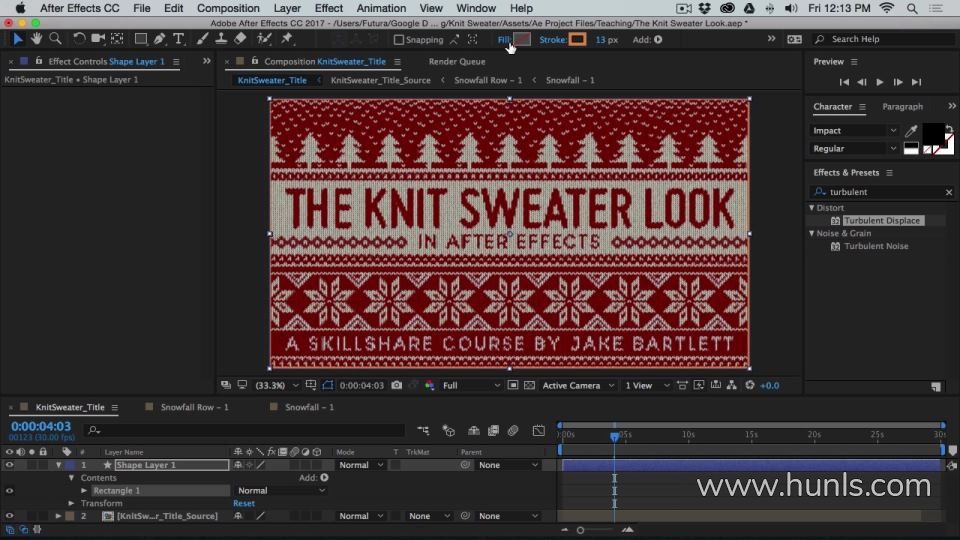Open the channel and color management icon
Screen dimensions: 960x540
pos(429,385)
